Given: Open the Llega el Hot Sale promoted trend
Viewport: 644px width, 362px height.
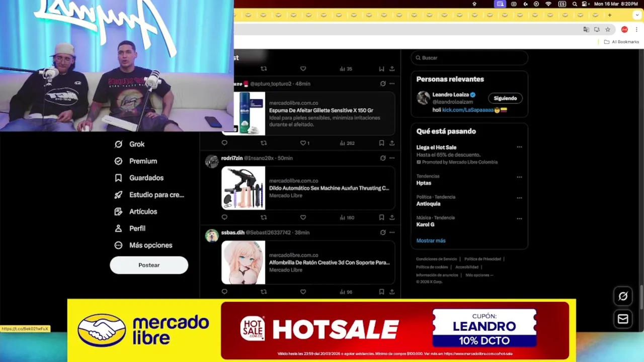Looking at the screenshot, I should pyautogui.click(x=436, y=147).
